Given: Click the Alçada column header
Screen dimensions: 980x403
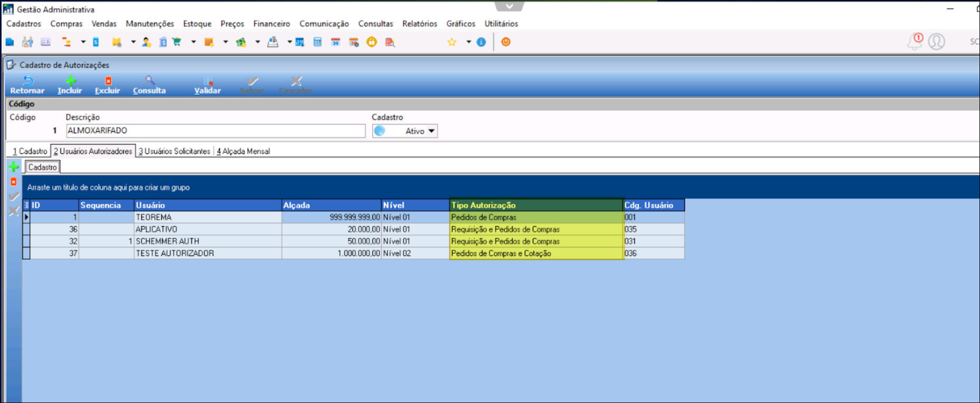Looking at the screenshot, I should click(x=331, y=205).
